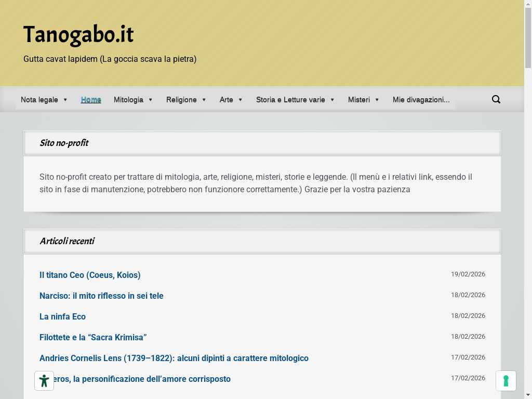Image resolution: width=532 pixels, height=399 pixels.
Task: Open the Arte dropdown arrow
Action: point(241,100)
